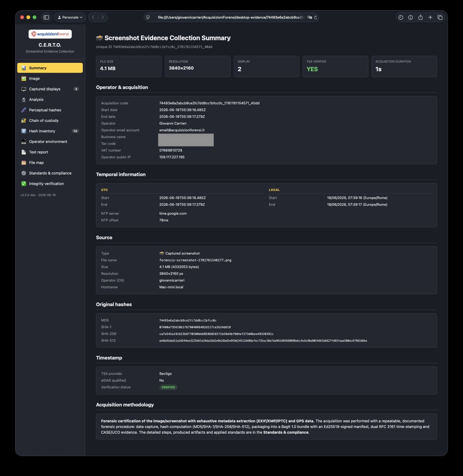
Task: Click the Summary bar chart icon
Action: point(23,68)
